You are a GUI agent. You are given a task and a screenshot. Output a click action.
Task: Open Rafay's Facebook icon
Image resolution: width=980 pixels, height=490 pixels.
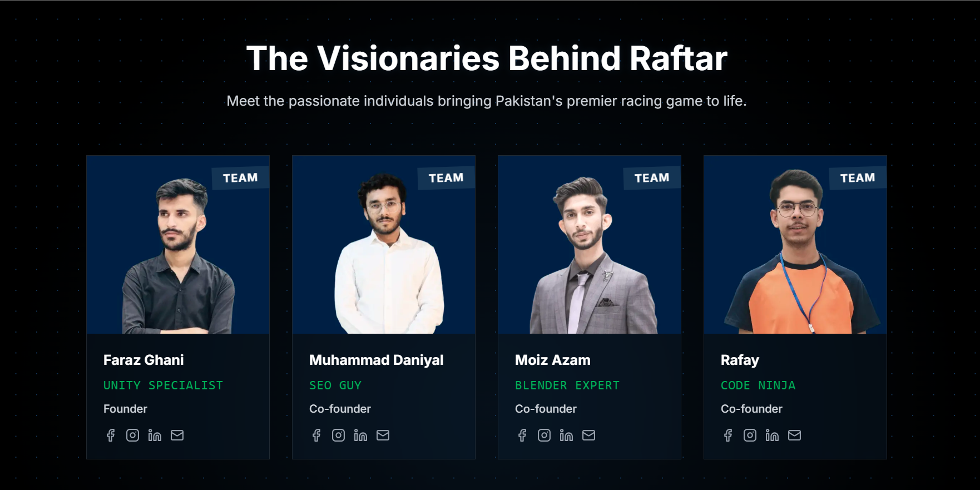[728, 435]
